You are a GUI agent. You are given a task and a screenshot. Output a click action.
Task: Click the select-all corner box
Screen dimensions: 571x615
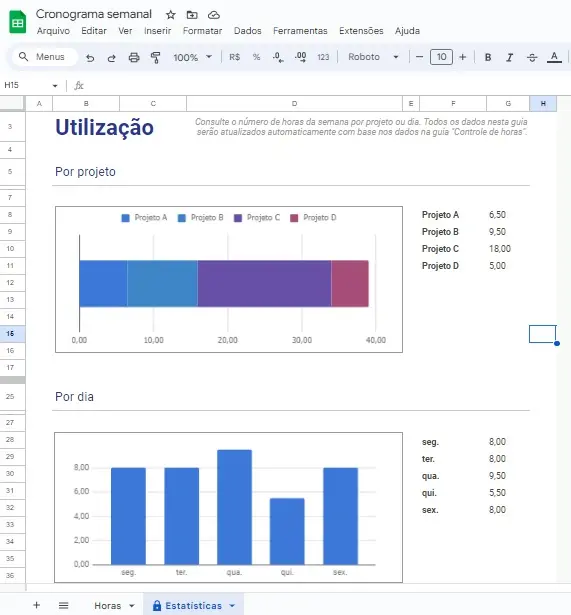pyautogui.click(x=12, y=104)
